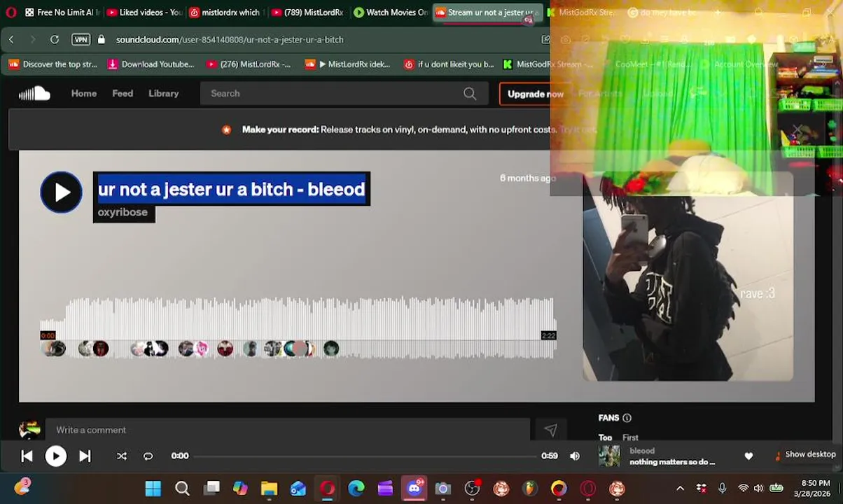Viewport: 843px width, 504px height.
Task: Switch to Free No Limit AI tab
Action: 62,13
